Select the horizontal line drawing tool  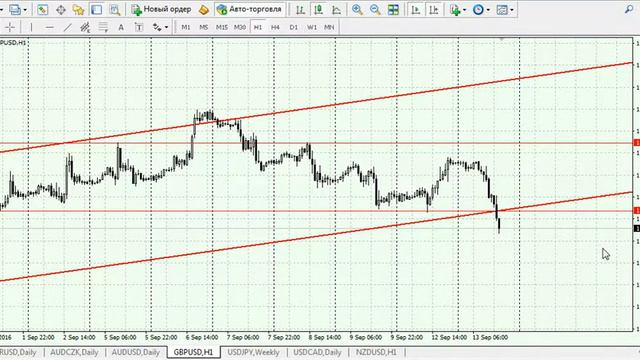(x=49, y=27)
